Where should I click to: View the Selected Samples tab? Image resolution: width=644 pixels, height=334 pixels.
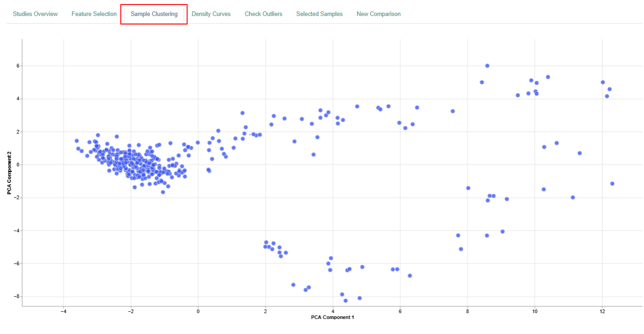(319, 14)
